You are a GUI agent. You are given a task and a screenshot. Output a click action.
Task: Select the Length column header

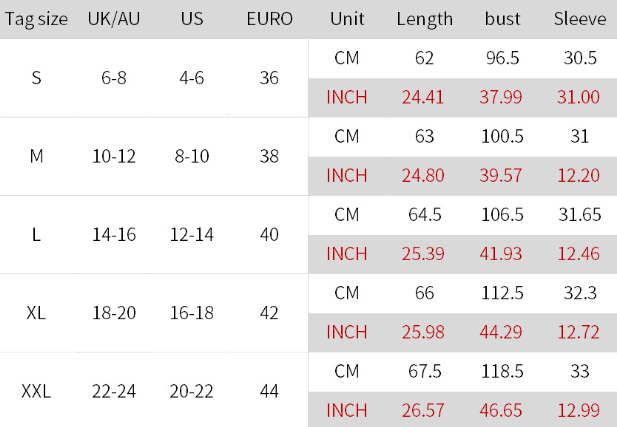tap(425, 19)
